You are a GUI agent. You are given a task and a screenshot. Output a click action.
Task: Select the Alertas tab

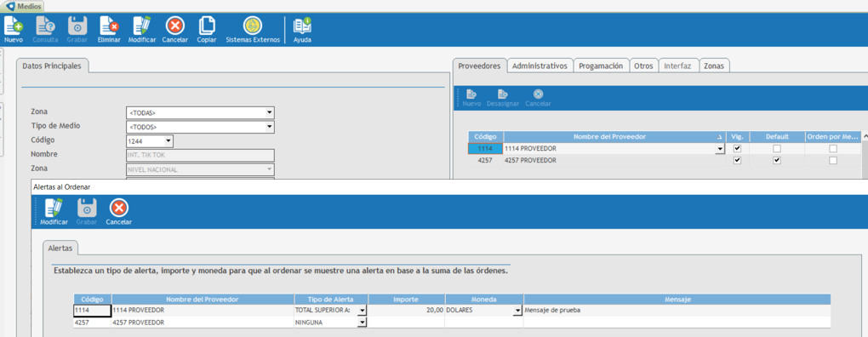pyautogui.click(x=60, y=248)
